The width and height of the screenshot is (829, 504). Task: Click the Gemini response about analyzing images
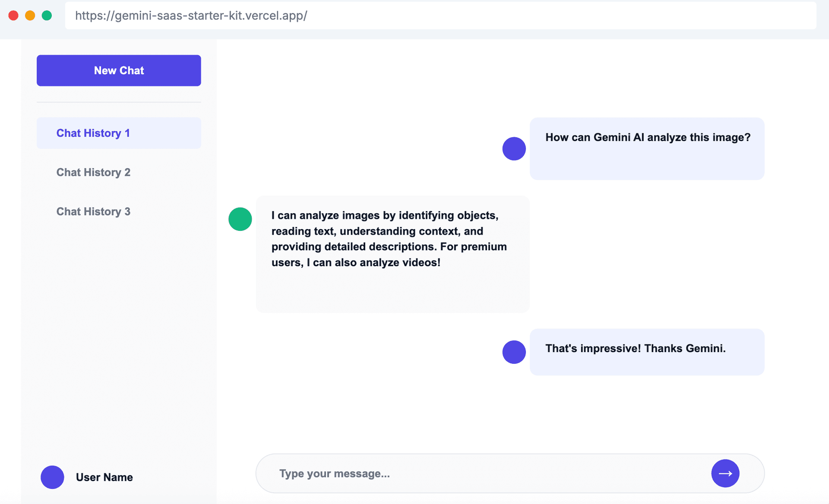392,254
